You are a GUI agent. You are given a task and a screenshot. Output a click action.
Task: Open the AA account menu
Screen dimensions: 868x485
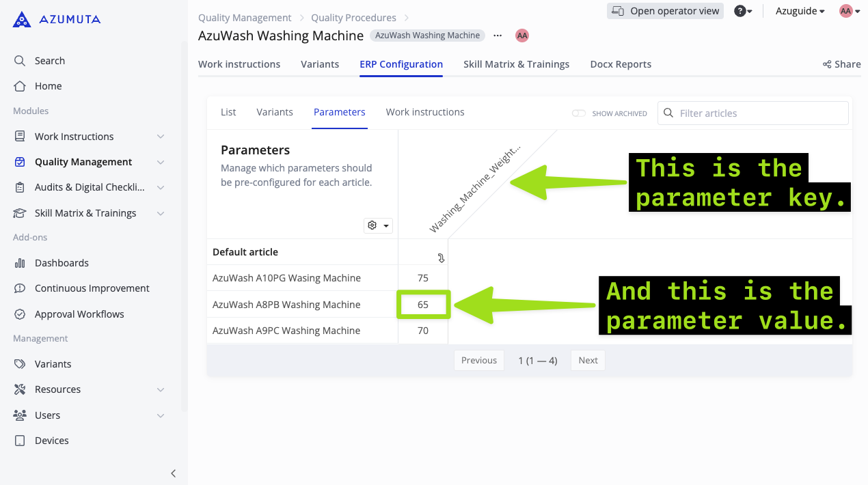(x=847, y=11)
